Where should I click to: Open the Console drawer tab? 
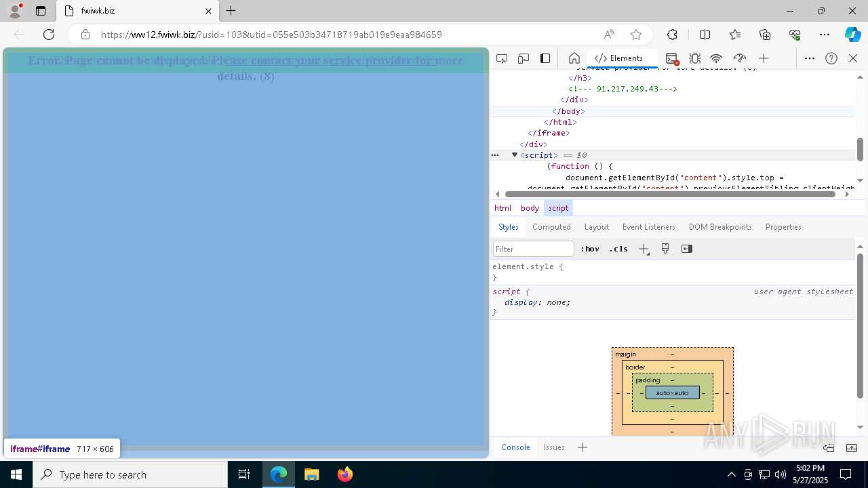click(x=515, y=447)
